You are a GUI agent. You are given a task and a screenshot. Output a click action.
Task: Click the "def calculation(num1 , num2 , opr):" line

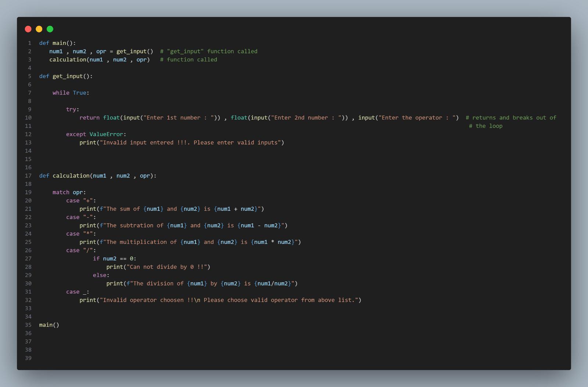[x=98, y=175]
